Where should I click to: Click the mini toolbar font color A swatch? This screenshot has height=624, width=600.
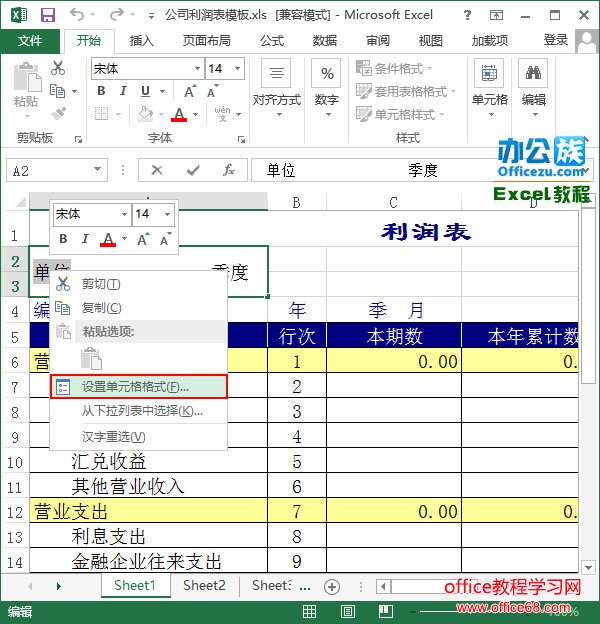tap(108, 239)
